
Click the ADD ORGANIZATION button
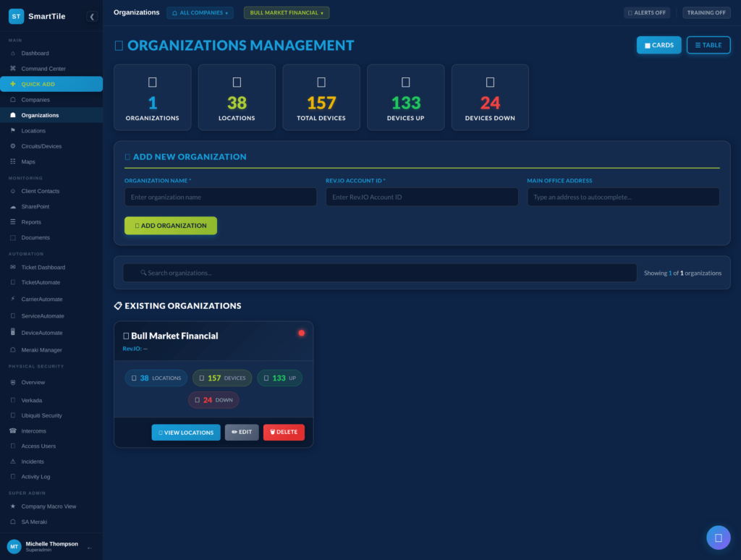(x=171, y=226)
